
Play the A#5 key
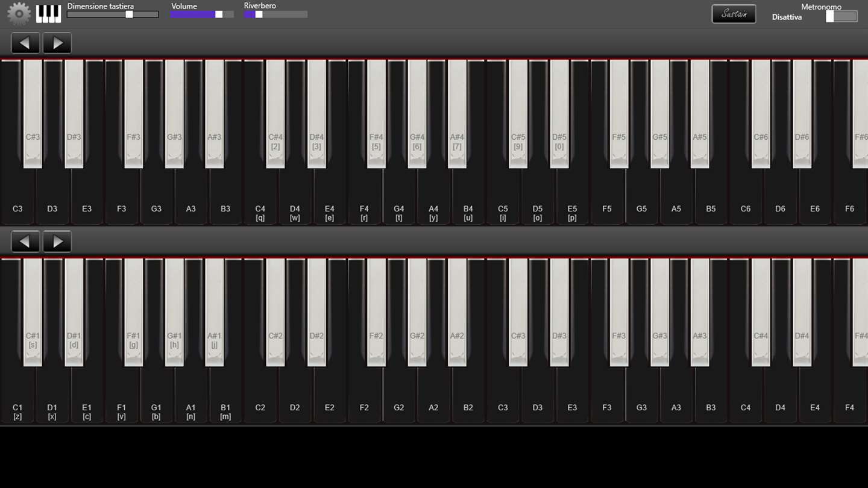tap(700, 114)
